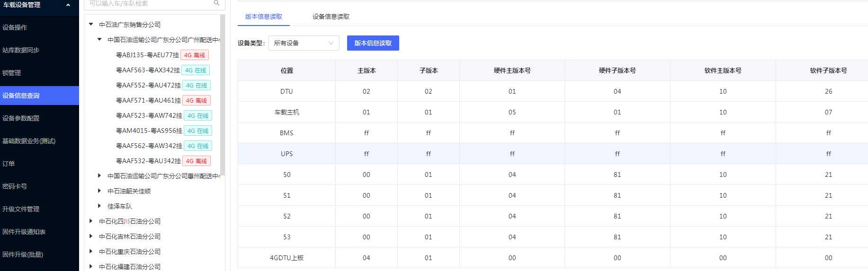Click position 51 row cell

point(287,195)
